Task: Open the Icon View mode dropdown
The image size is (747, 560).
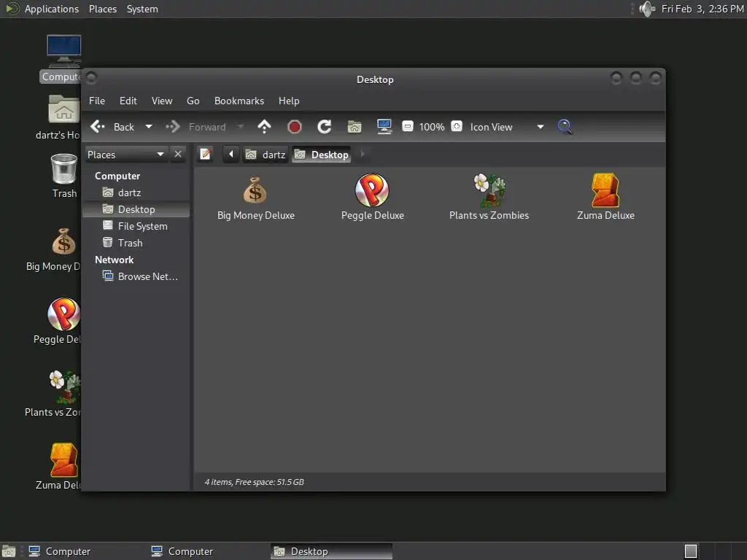Action: [507, 127]
